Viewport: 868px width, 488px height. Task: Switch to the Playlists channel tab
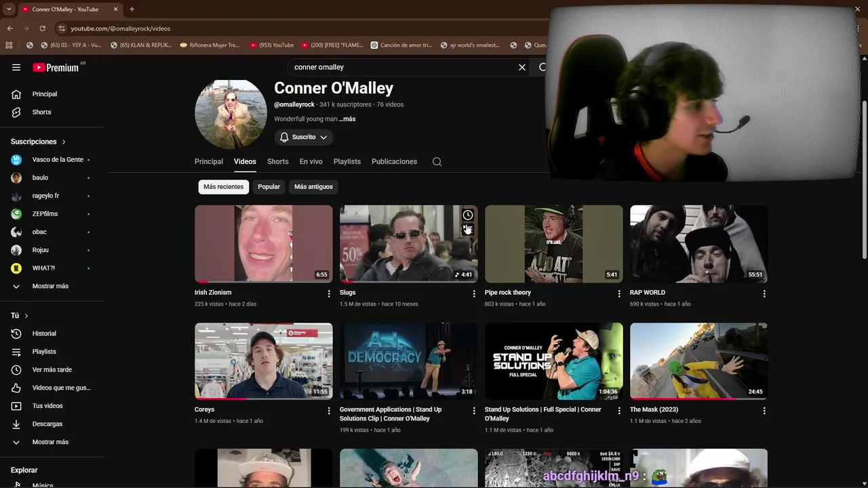coord(347,161)
